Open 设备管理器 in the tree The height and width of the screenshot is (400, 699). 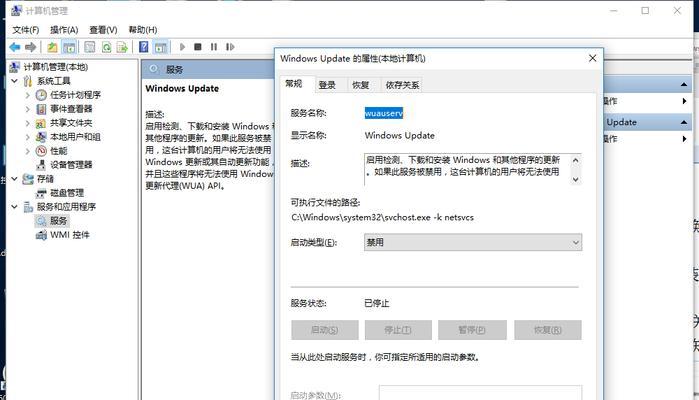point(71,165)
